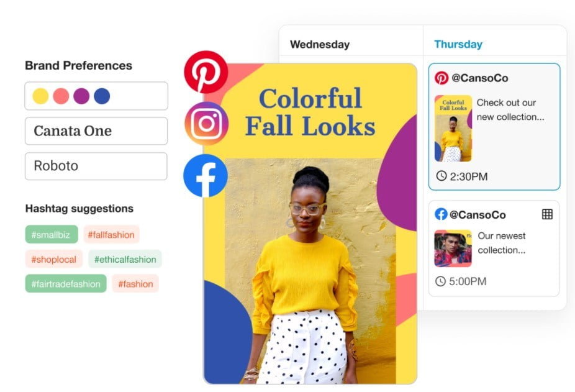The width and height of the screenshot is (575, 392).
Task: Choose the blue brand color swatch
Action: click(102, 96)
